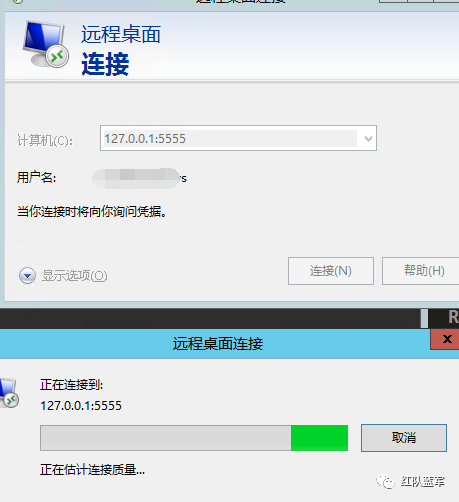Click the 正在估计连接质量 status text

[92, 470]
